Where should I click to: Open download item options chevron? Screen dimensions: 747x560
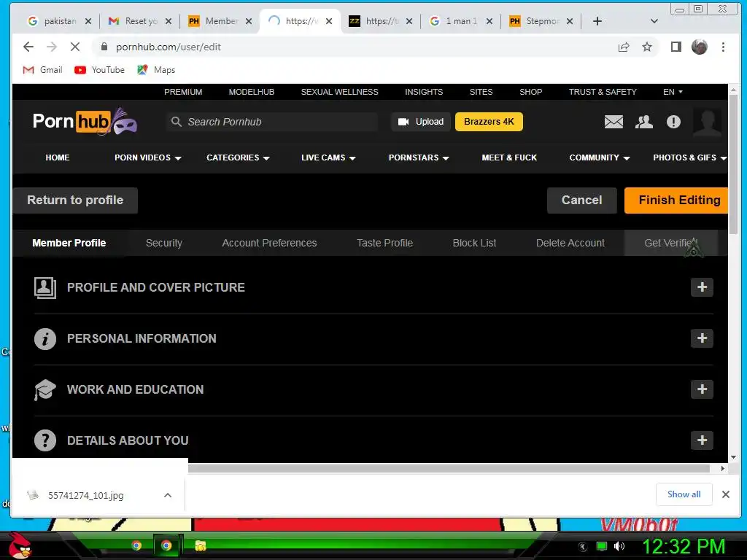(x=168, y=495)
